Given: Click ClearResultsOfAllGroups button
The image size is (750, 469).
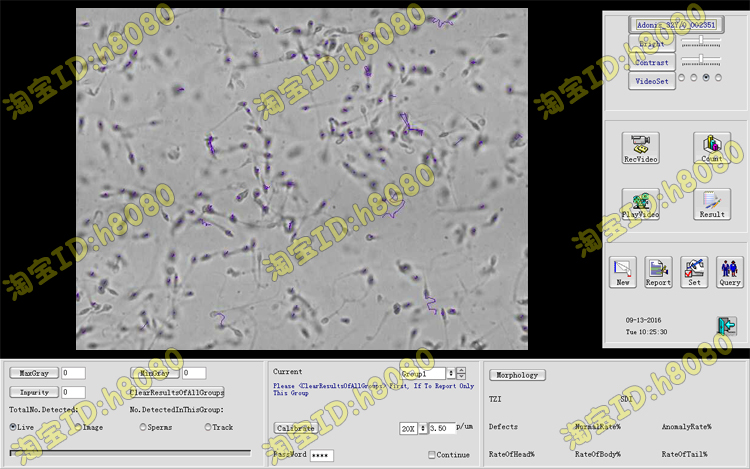Looking at the screenshot, I should (x=177, y=392).
